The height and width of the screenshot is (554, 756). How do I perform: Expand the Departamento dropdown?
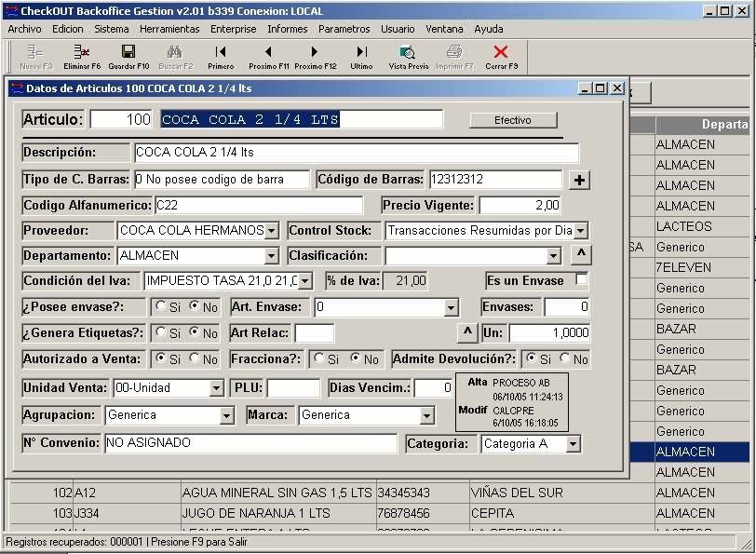[272, 255]
